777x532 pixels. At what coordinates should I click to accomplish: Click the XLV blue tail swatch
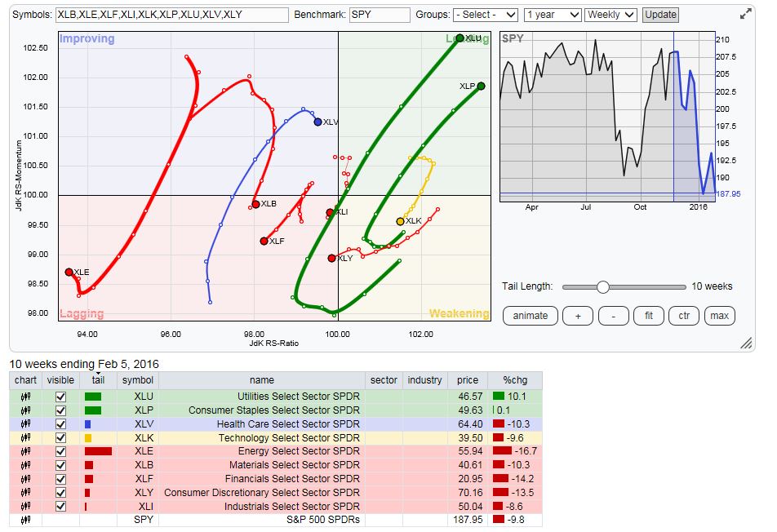click(87, 424)
